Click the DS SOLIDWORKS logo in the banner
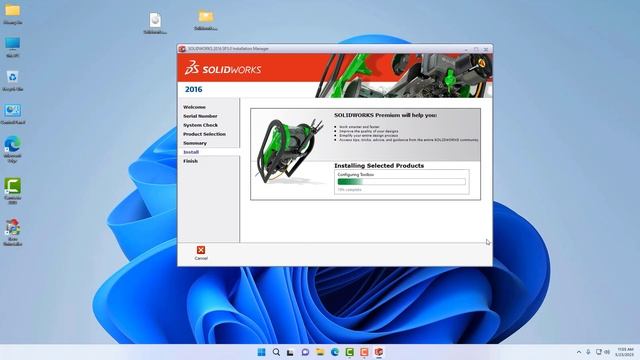Screen dimensions: 640x360 [223, 68]
